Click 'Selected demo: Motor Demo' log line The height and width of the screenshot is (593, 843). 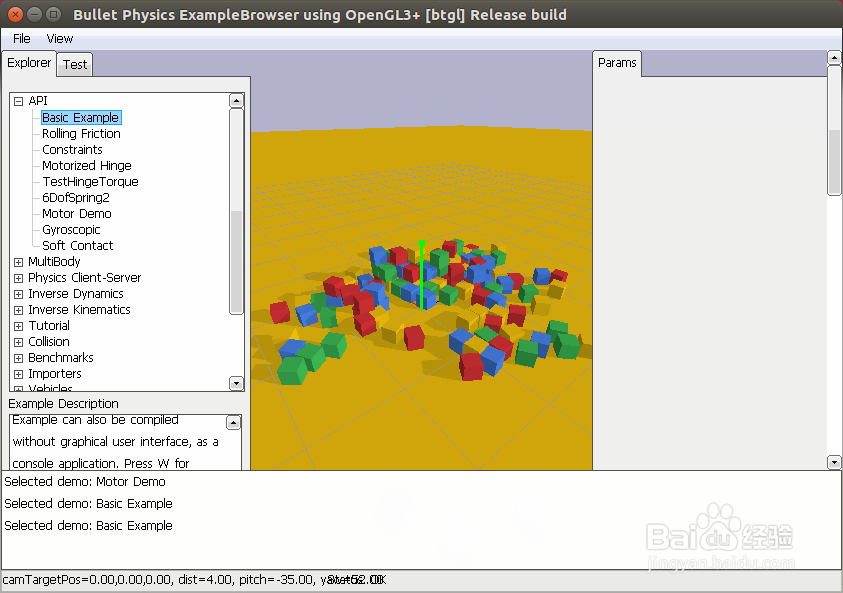pyautogui.click(x=85, y=482)
